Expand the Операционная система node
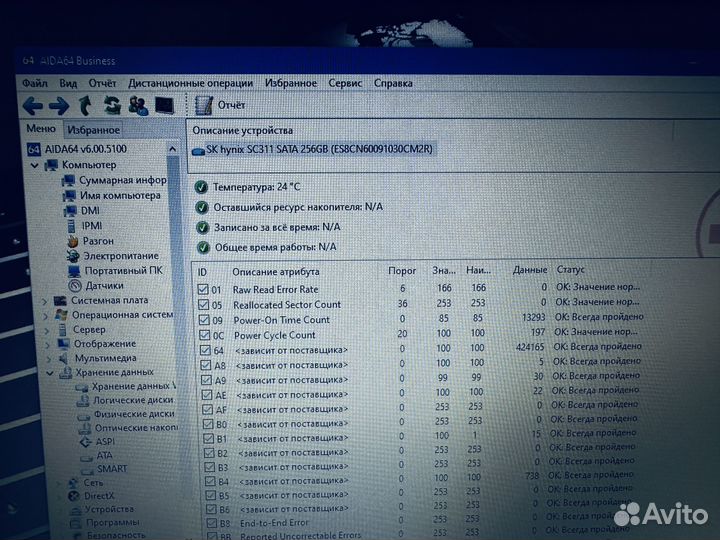Screen dimensions: 720x540 [x=45, y=316]
